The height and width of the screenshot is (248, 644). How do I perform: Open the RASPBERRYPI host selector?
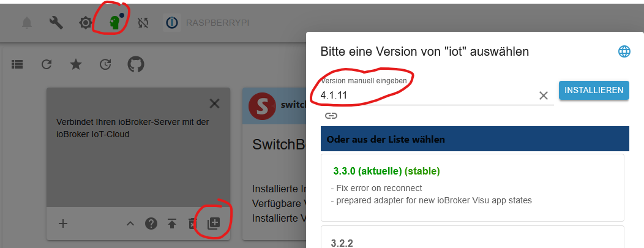(208, 23)
